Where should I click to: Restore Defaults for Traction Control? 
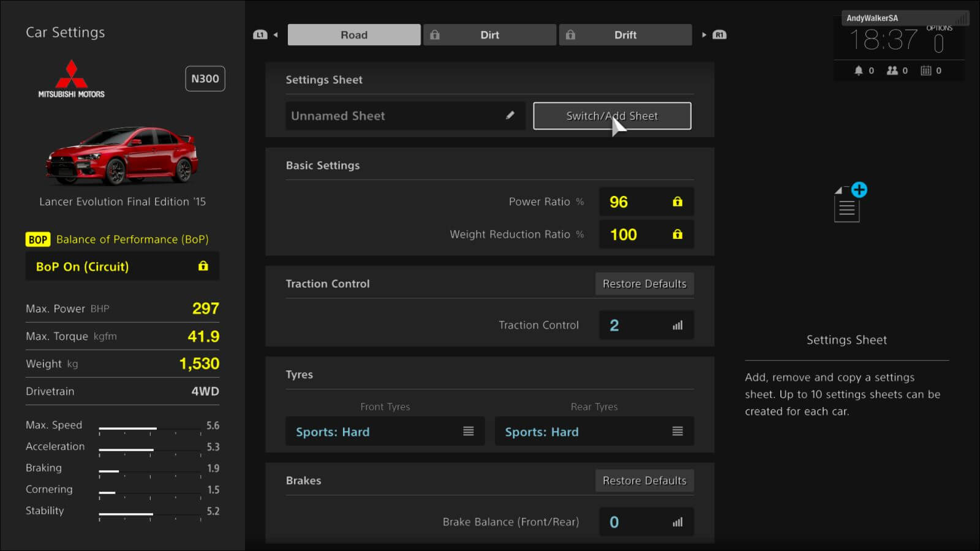(644, 283)
